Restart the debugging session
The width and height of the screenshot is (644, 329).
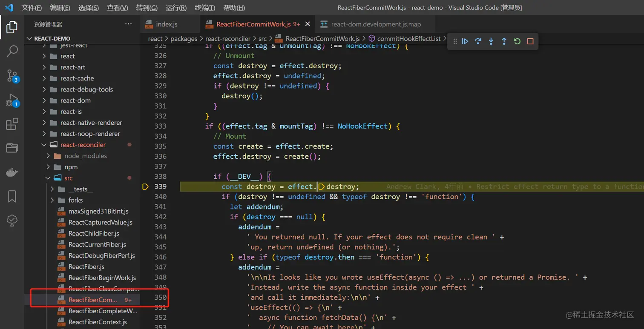click(x=517, y=41)
